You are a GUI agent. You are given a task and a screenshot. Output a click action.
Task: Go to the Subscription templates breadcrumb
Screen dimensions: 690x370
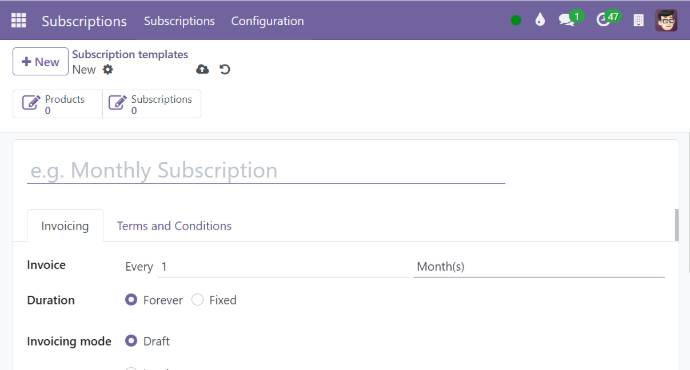point(130,54)
